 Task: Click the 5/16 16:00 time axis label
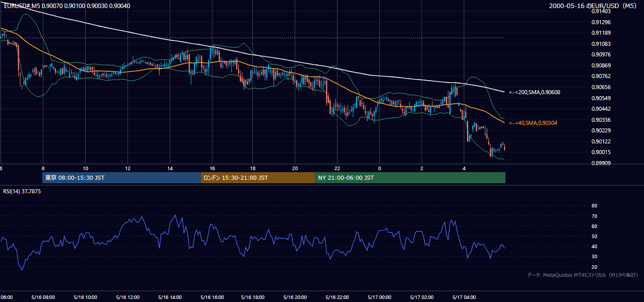pos(212,297)
